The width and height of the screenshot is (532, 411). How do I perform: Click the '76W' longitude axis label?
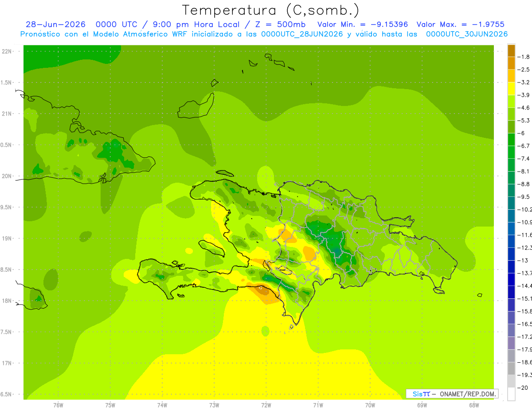tap(58, 405)
